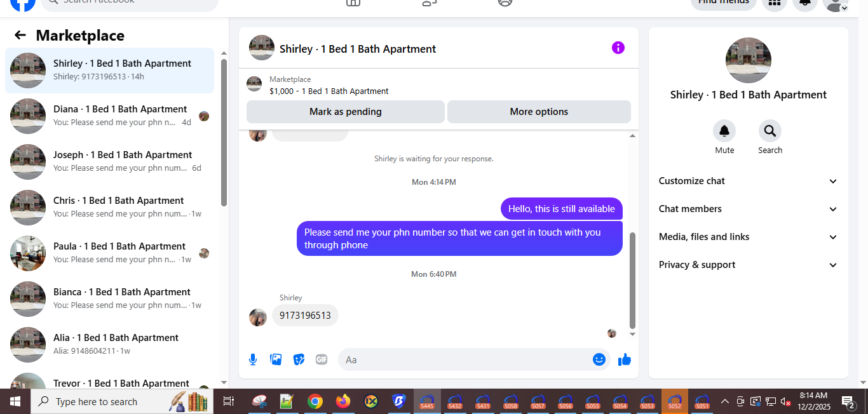Choose a sticker icon in the composer
Screen dimensions: 868x414
pyautogui.click(x=299, y=359)
